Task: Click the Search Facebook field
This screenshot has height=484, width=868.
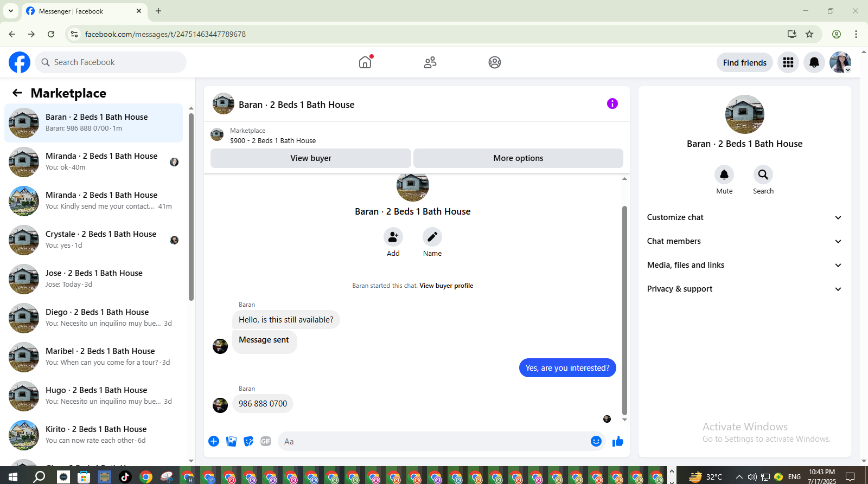Action: point(111,62)
